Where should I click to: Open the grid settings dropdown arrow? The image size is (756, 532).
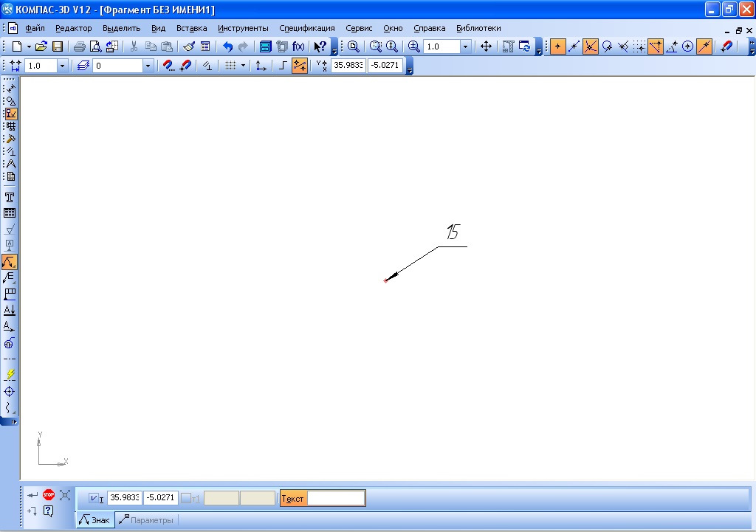coord(243,66)
